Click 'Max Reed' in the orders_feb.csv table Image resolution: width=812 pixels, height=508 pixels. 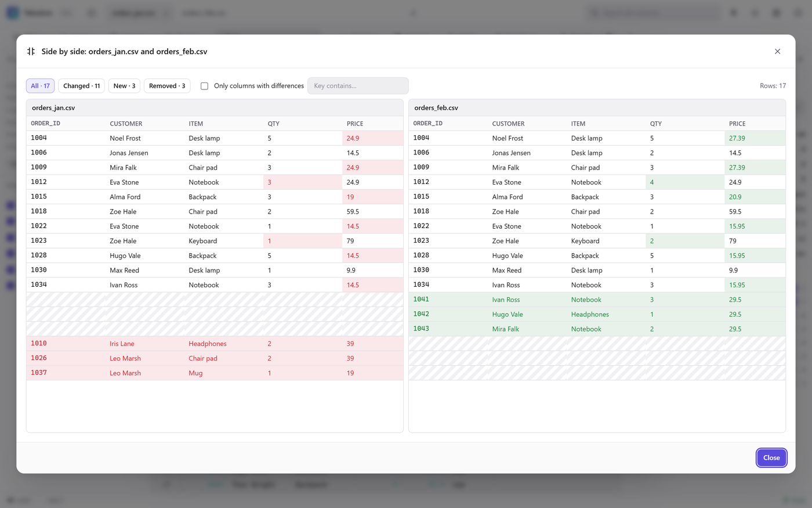(x=507, y=271)
